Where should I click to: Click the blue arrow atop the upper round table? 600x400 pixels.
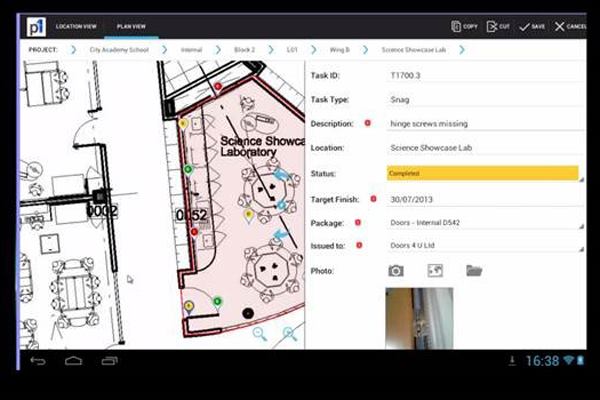click(281, 175)
